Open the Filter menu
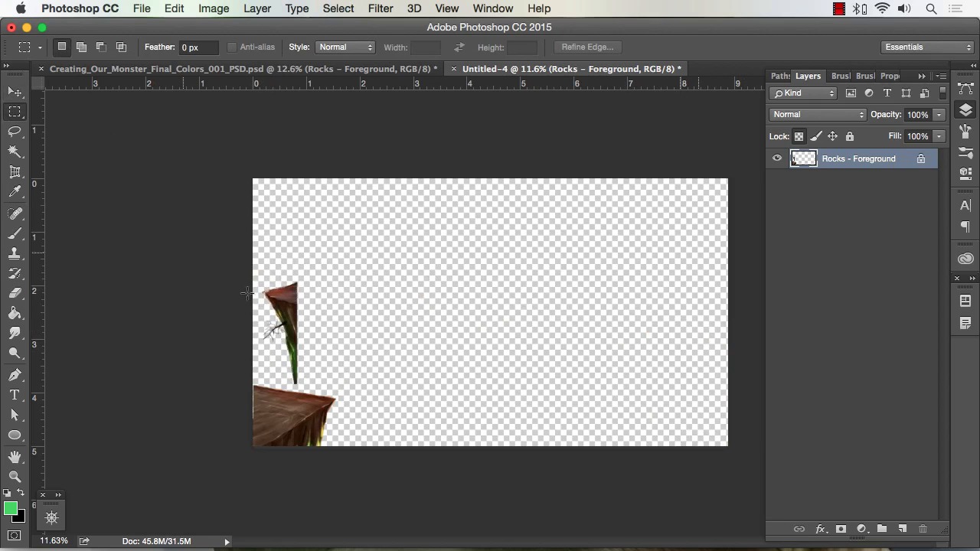This screenshot has width=980, height=551. click(x=381, y=8)
